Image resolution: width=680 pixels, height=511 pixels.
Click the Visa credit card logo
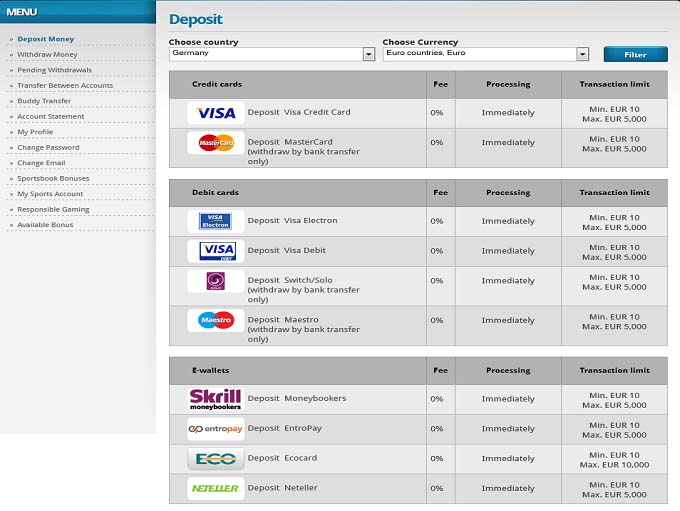[x=215, y=113]
